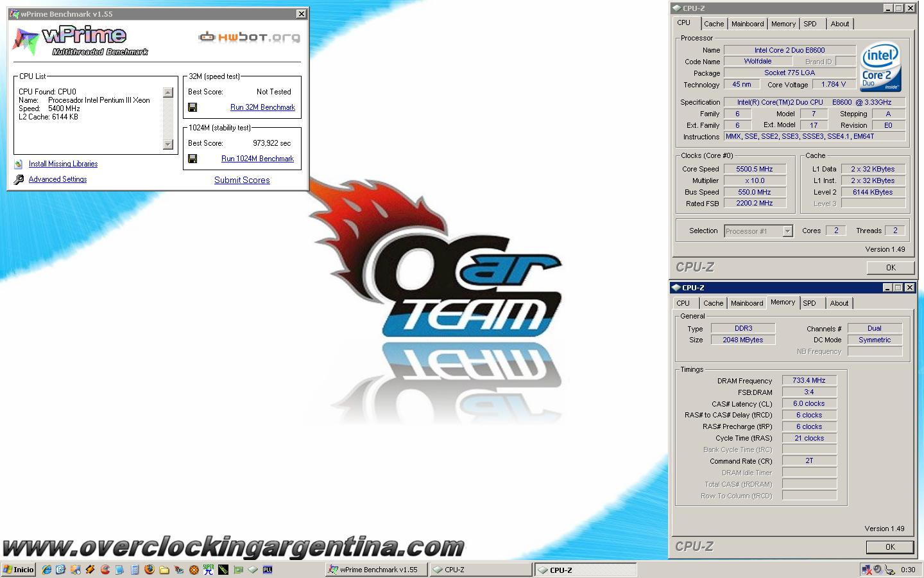Screen dimensions: 924x578
Task: Click the memory stick quick launch icon
Action: (223, 570)
